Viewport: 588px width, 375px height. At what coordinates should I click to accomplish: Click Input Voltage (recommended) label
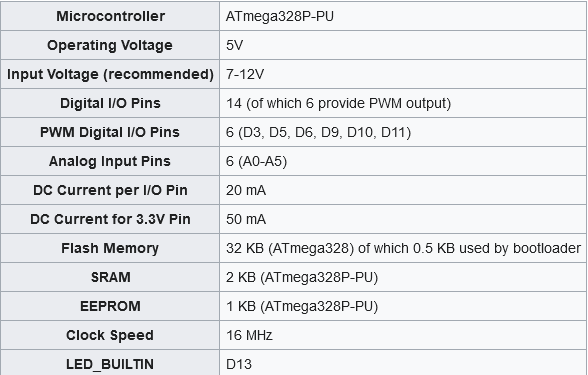(x=110, y=74)
